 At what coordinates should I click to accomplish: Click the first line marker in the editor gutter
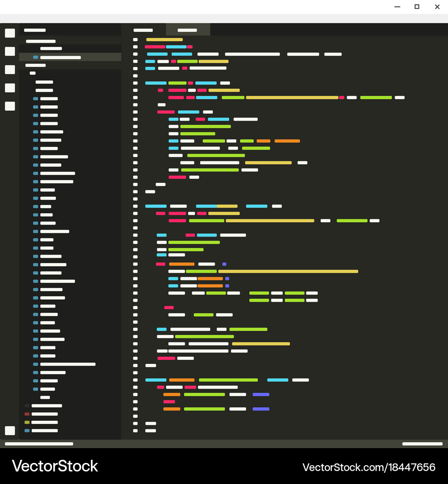point(135,39)
